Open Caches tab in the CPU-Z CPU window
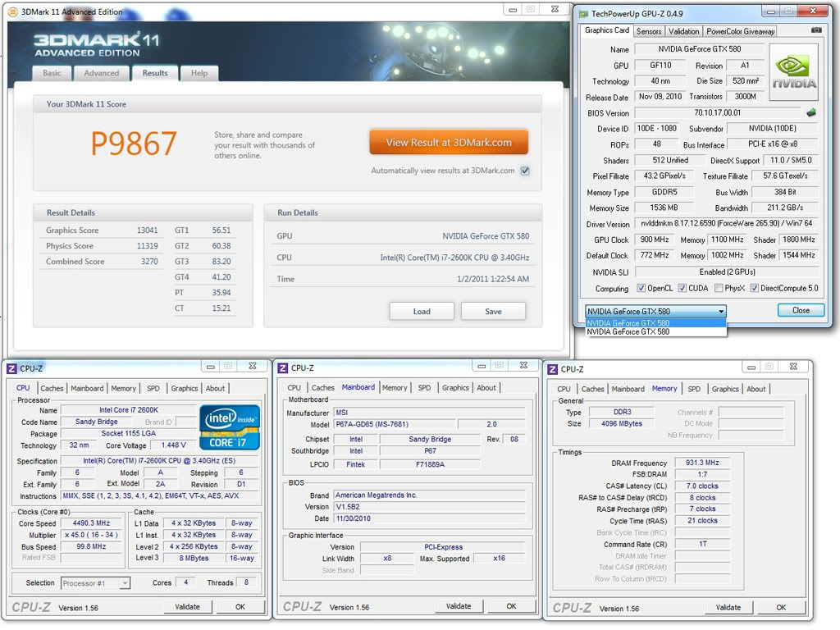 tap(52, 388)
